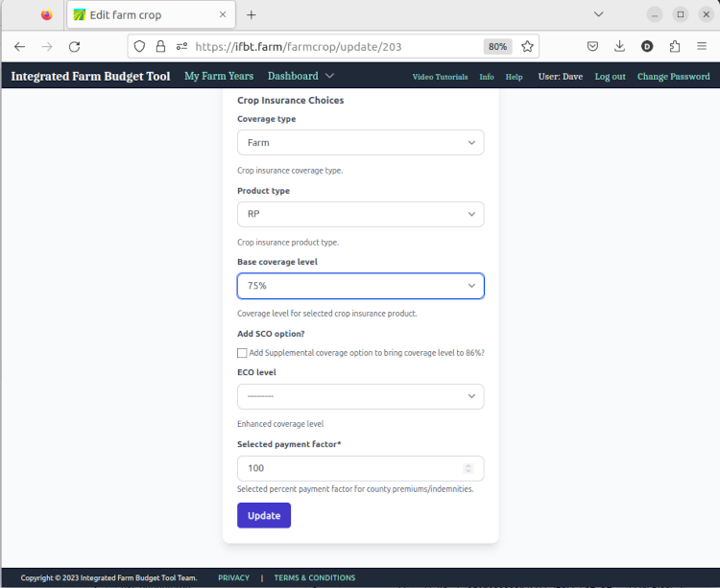
Task: Click the Selected payment factor stepper arrows
Action: [x=468, y=468]
